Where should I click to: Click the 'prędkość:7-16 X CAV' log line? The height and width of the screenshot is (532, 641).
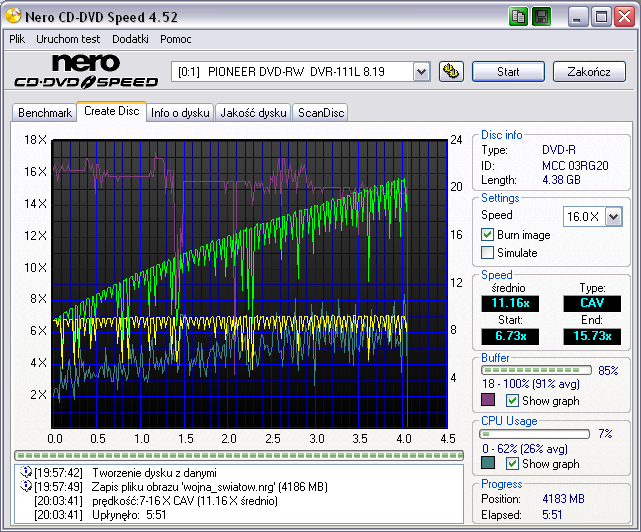185,501
